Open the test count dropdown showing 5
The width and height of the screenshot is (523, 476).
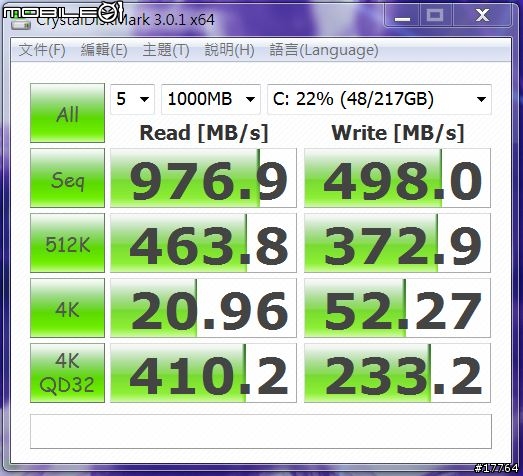[x=132, y=99]
